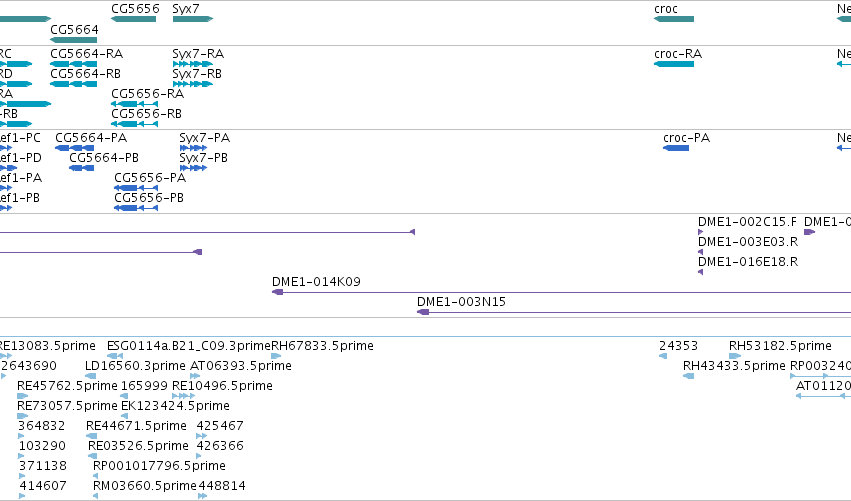
Task: Select the RH43433.5prime EST label
Action: point(734,366)
